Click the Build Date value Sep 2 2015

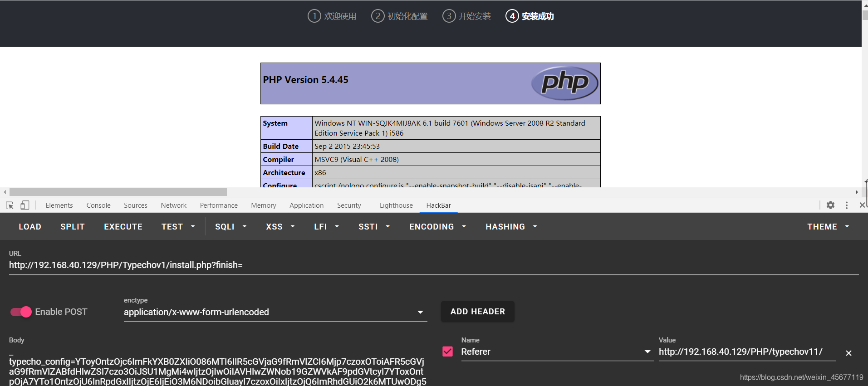(347, 146)
